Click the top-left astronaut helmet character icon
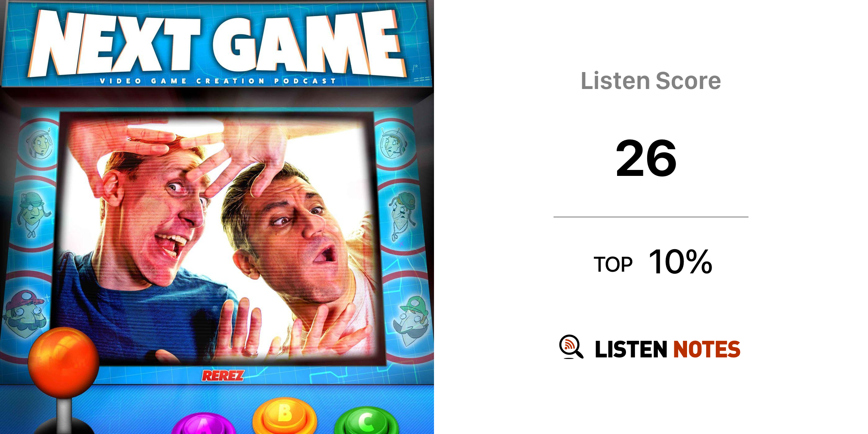The width and height of the screenshot is (868, 434). click(40, 144)
